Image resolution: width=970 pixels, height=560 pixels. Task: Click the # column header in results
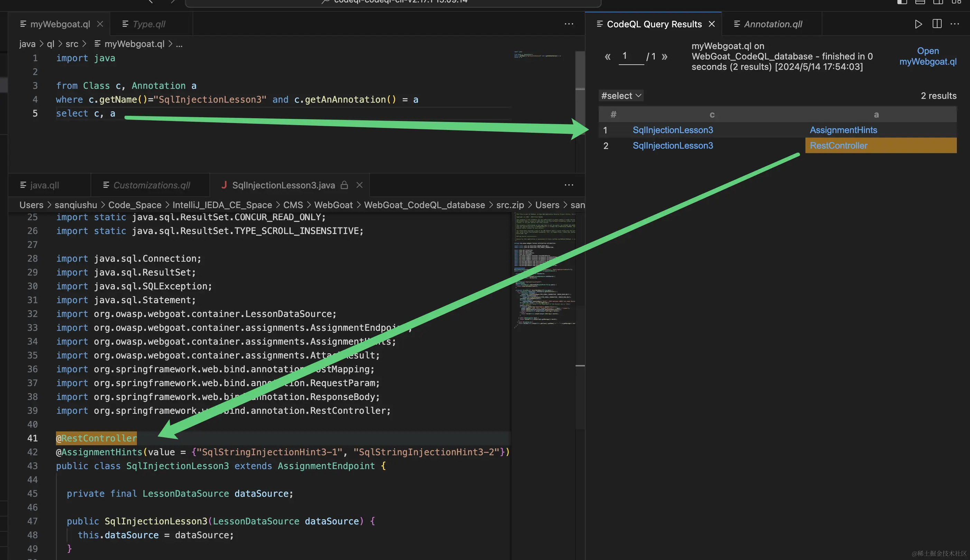(x=614, y=114)
